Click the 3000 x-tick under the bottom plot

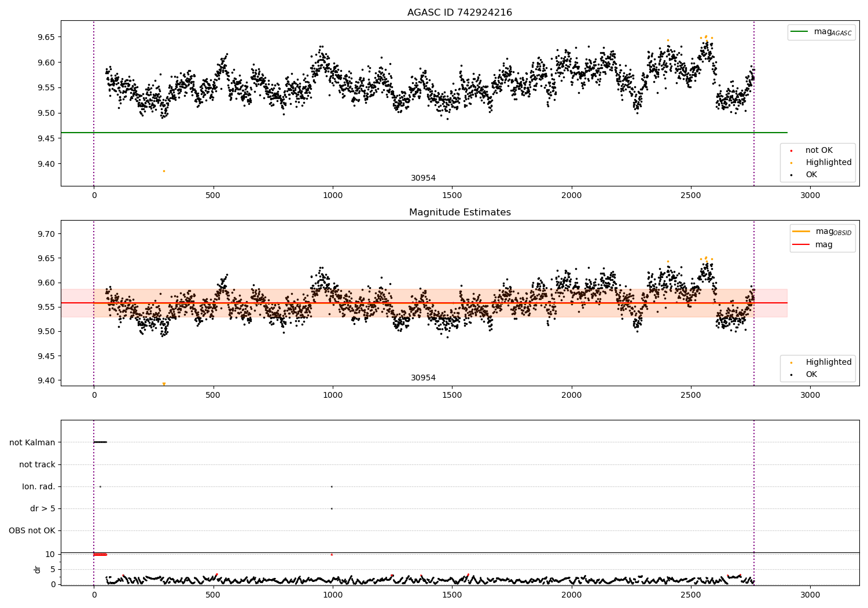810,595
